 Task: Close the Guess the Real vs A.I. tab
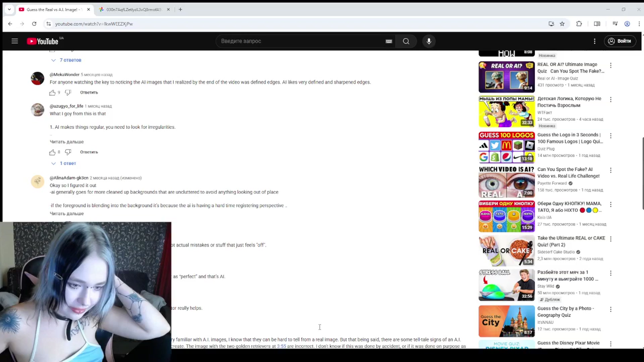coord(89,9)
